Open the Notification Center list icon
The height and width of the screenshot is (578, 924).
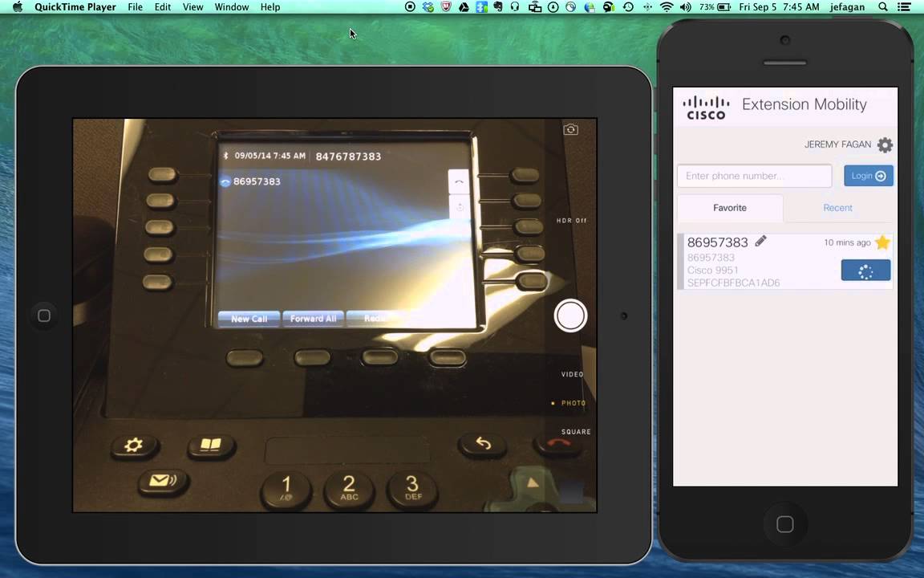903,7
